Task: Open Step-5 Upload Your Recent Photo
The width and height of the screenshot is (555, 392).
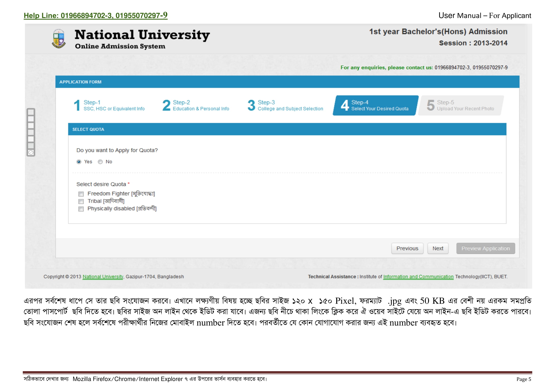Action: (x=461, y=105)
